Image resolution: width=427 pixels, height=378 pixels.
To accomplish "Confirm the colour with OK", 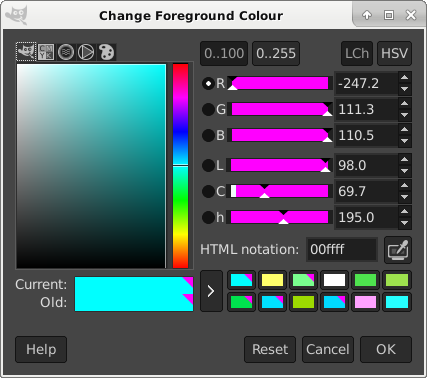I will tap(386, 349).
